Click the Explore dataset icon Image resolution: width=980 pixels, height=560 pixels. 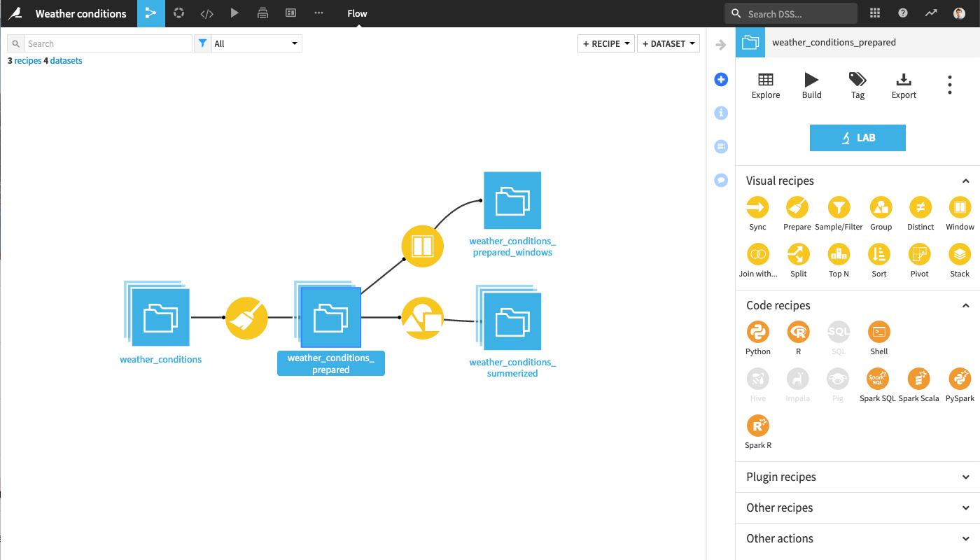(765, 80)
